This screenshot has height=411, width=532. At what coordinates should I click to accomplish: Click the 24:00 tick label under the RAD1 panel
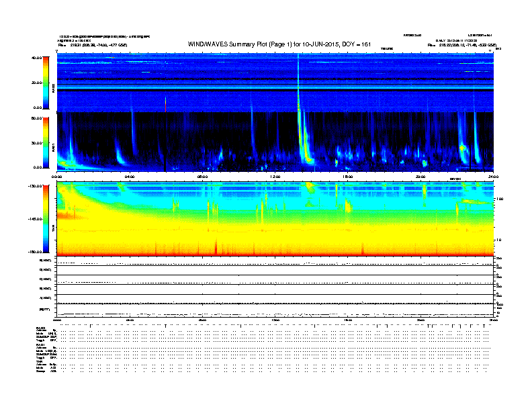pos(493,177)
